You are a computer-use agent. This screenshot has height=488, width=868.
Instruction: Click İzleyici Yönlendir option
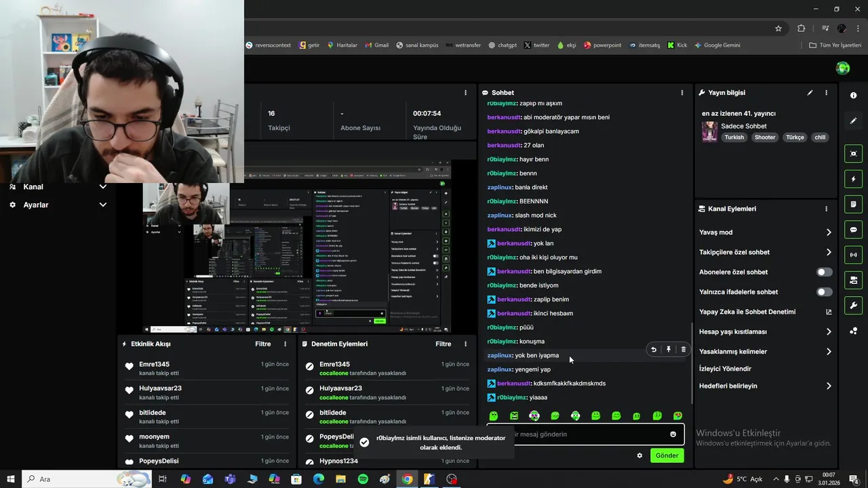point(725,369)
